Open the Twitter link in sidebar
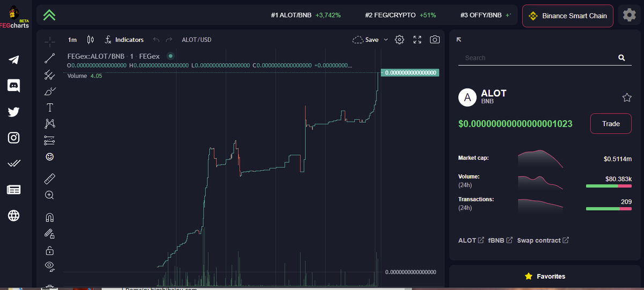 pyautogui.click(x=14, y=112)
